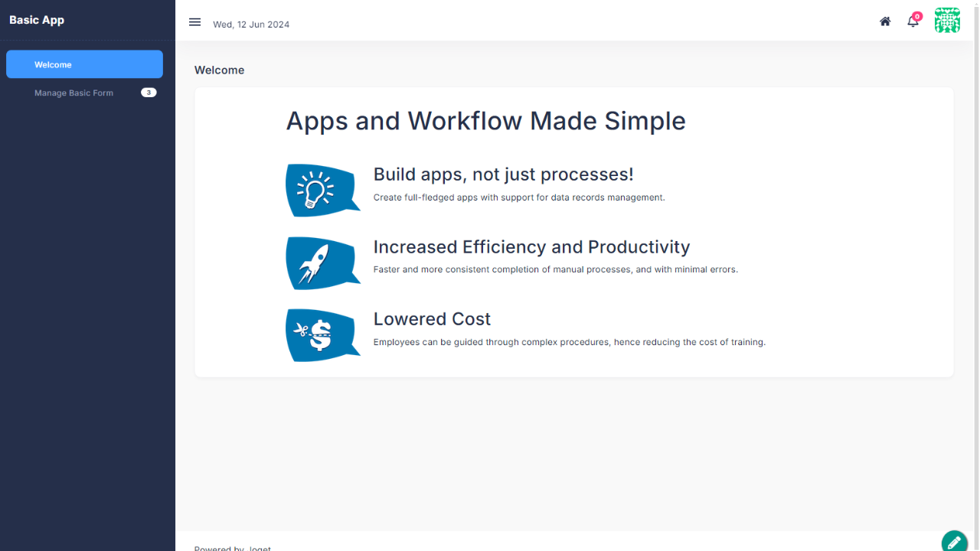Click the date Wed, 12 Jun 2024
Image resolution: width=980 pixels, height=551 pixels.
coord(251,24)
